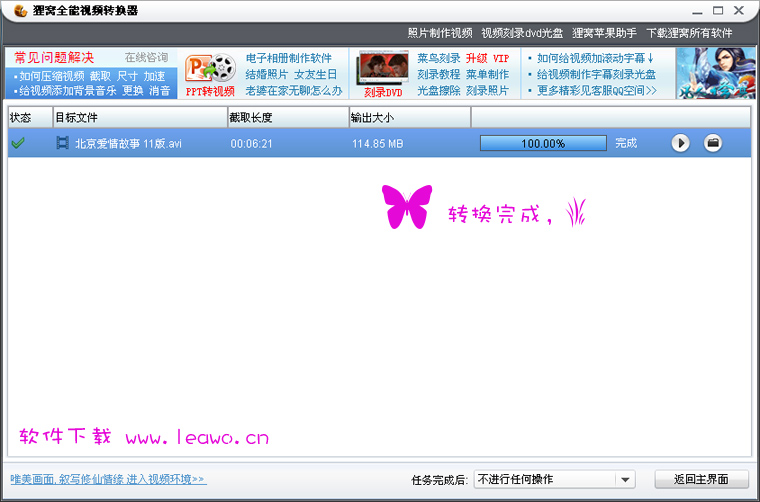Open the game ad banner image
Viewport: 760px width, 502px height.
coord(715,73)
